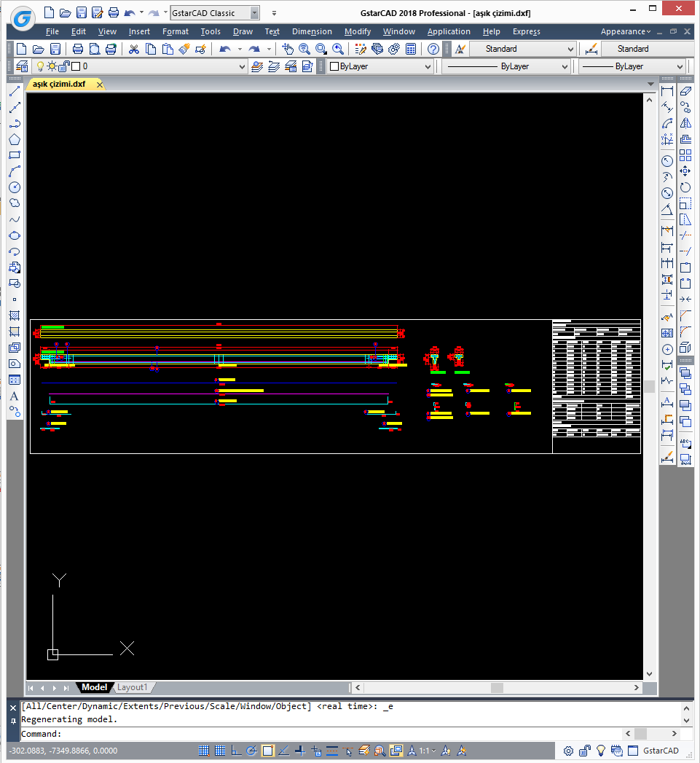Image resolution: width=700 pixels, height=763 pixels.
Task: Click the layer 0 color swatch
Action: (76, 66)
